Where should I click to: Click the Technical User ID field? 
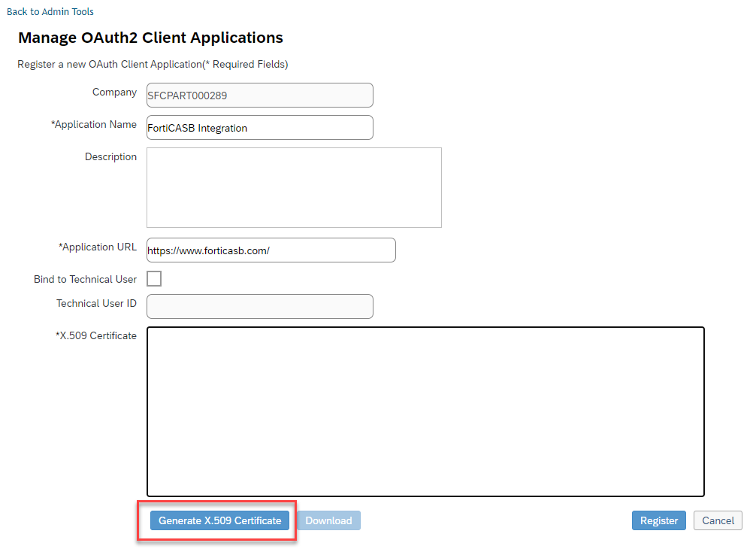pos(260,306)
